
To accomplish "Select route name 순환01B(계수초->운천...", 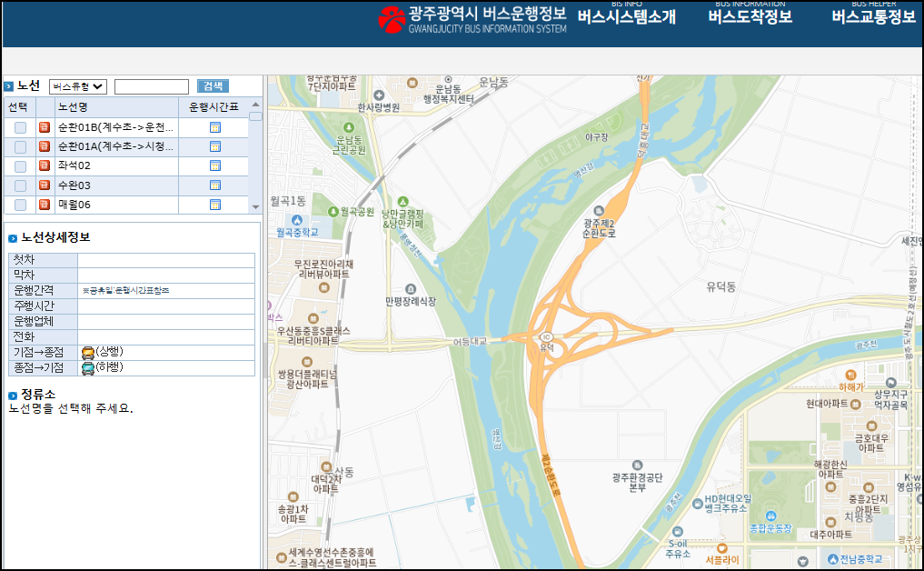I will click(115, 126).
